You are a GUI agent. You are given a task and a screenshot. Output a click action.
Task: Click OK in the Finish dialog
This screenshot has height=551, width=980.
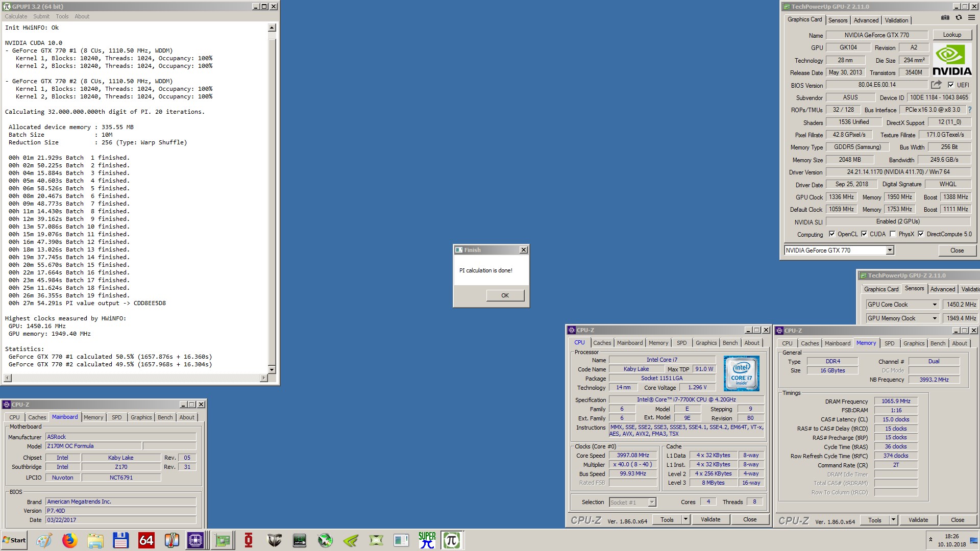pyautogui.click(x=505, y=295)
